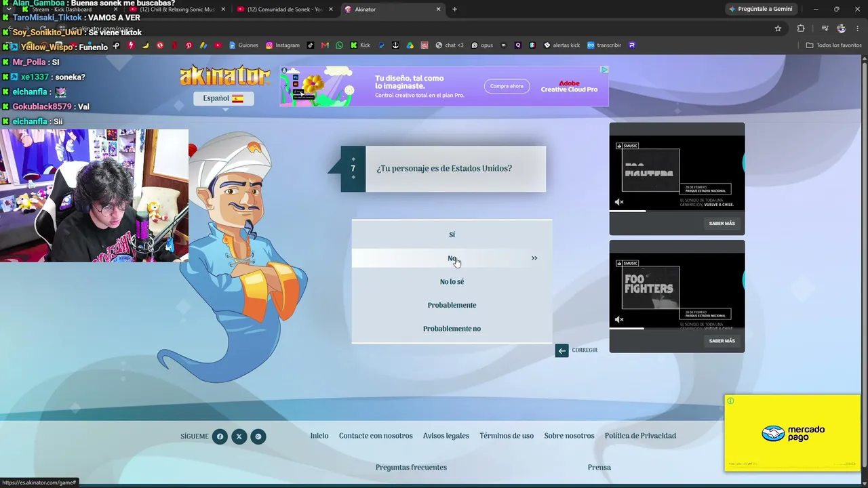
Task: Open a new browser tab
Action: (x=454, y=9)
